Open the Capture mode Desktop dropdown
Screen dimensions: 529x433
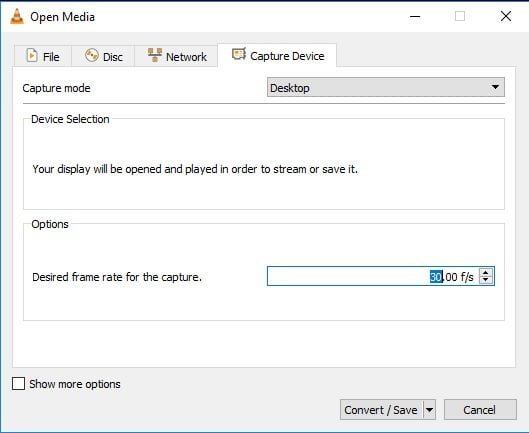click(386, 87)
